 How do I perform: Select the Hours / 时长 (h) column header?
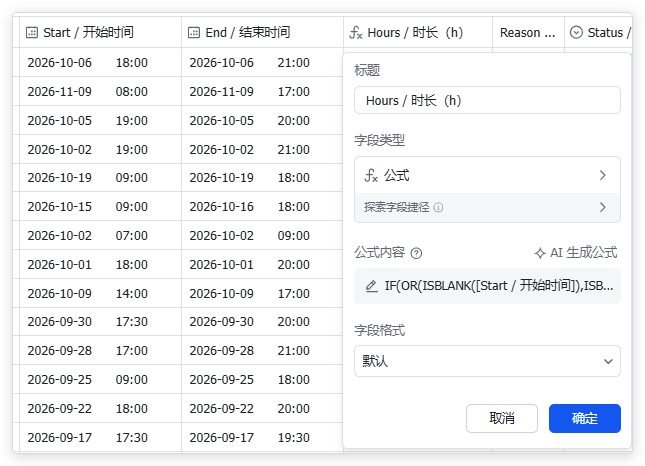(418, 32)
